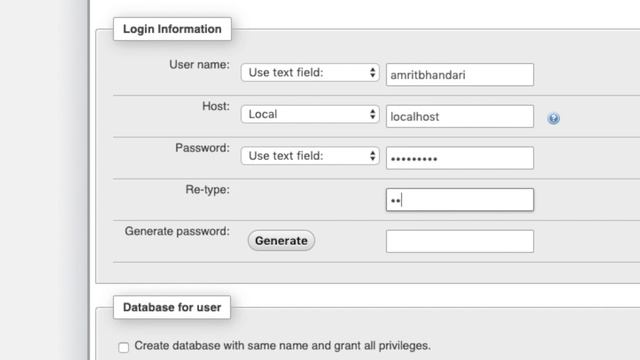Focus the Re-type password field
Image resolution: width=640 pixels, height=360 pixels.
coord(460,200)
